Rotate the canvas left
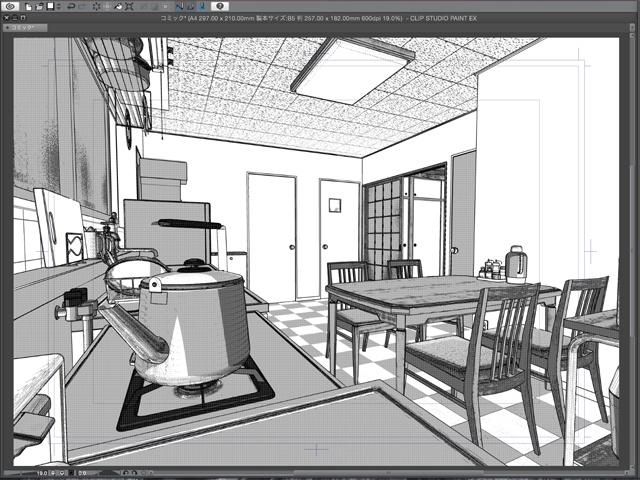This screenshot has height=480, width=640. [x=125, y=473]
